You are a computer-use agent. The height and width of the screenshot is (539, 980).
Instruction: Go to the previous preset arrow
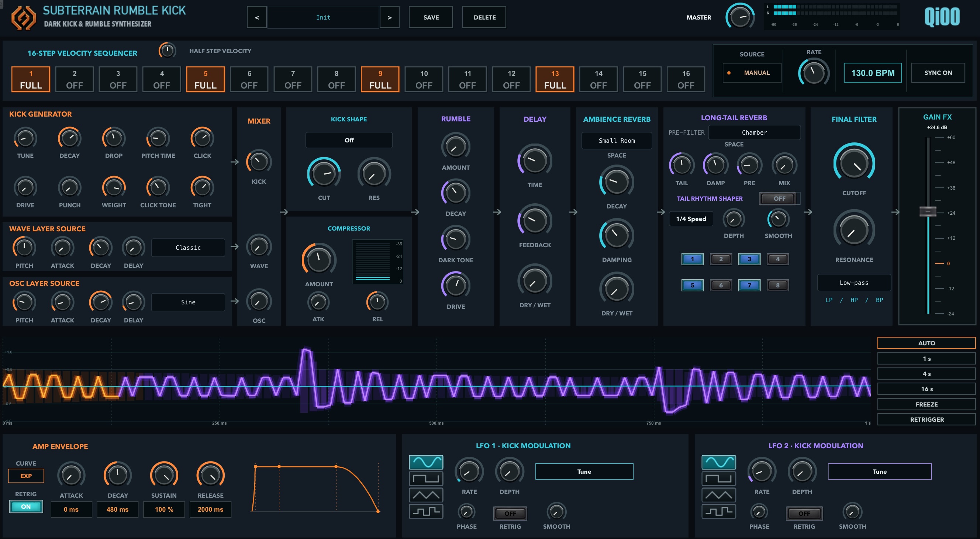pyautogui.click(x=257, y=17)
